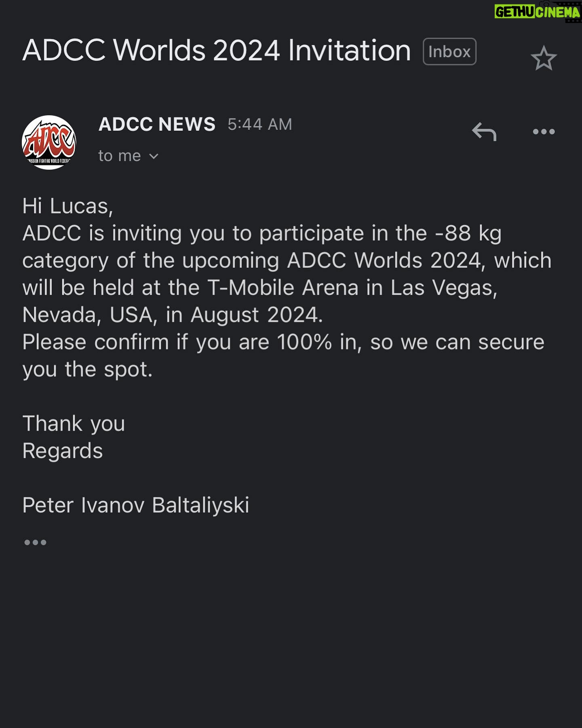Tap the reply arrow icon
This screenshot has height=728, width=582.
tap(484, 131)
